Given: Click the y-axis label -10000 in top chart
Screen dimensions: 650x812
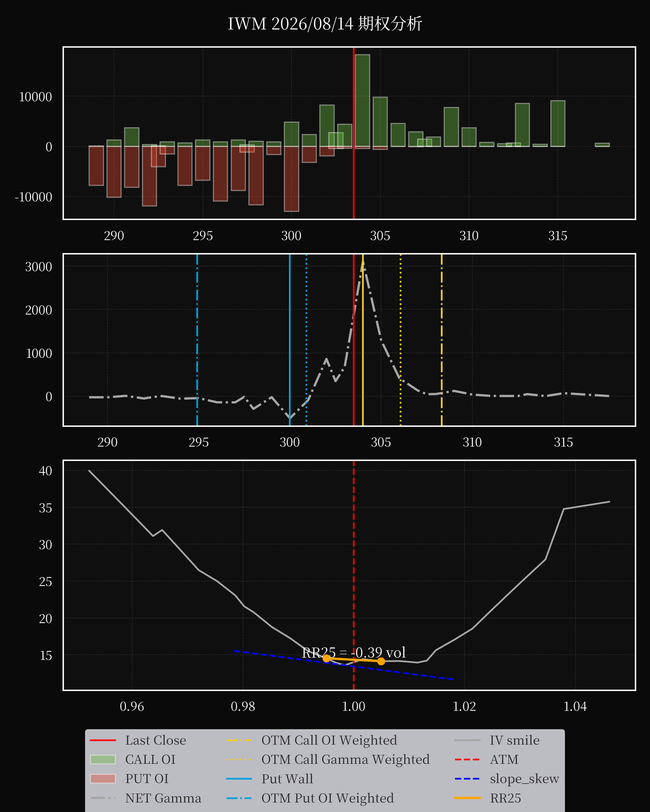Looking at the screenshot, I should click(x=34, y=197).
